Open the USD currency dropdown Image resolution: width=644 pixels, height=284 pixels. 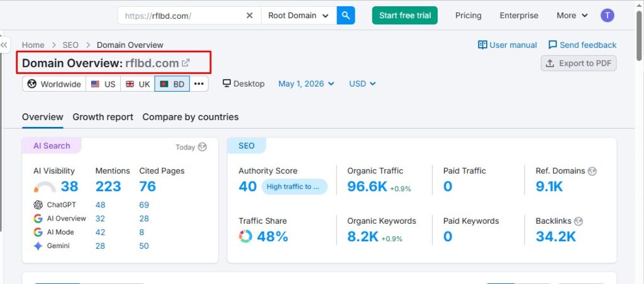coord(363,84)
